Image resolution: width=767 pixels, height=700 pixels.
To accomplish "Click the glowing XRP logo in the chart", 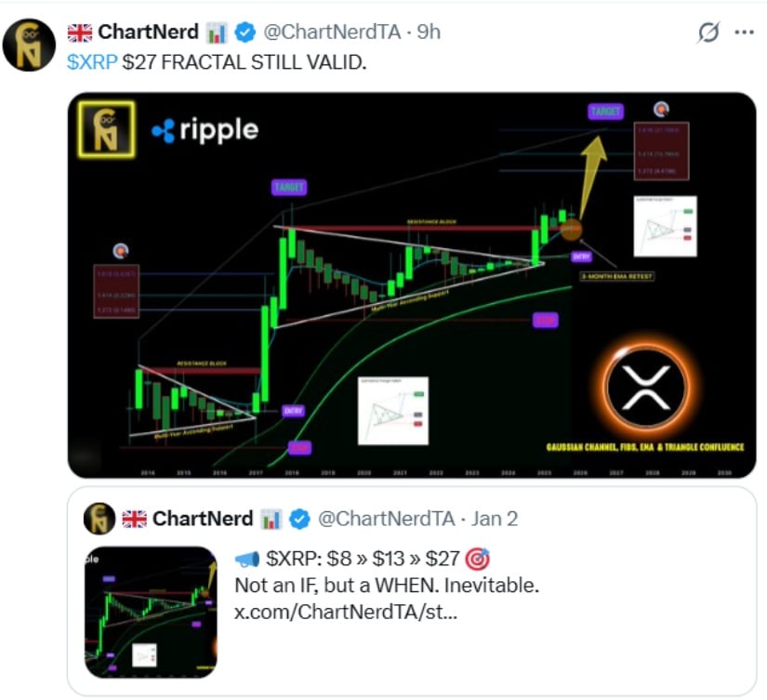I will (x=643, y=386).
